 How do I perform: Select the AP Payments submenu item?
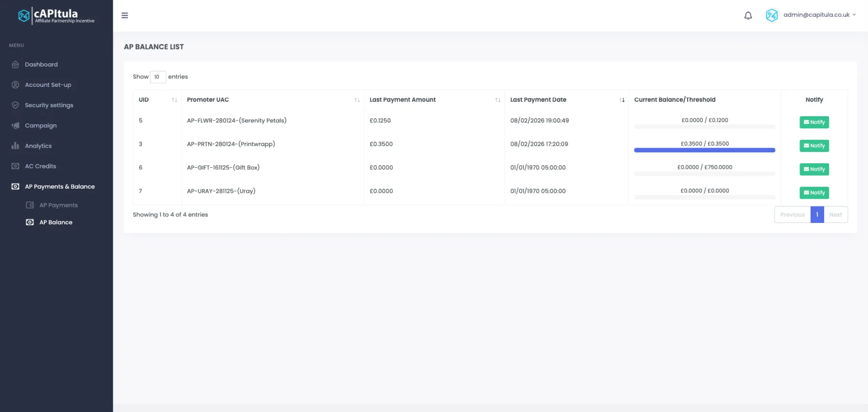(58, 205)
